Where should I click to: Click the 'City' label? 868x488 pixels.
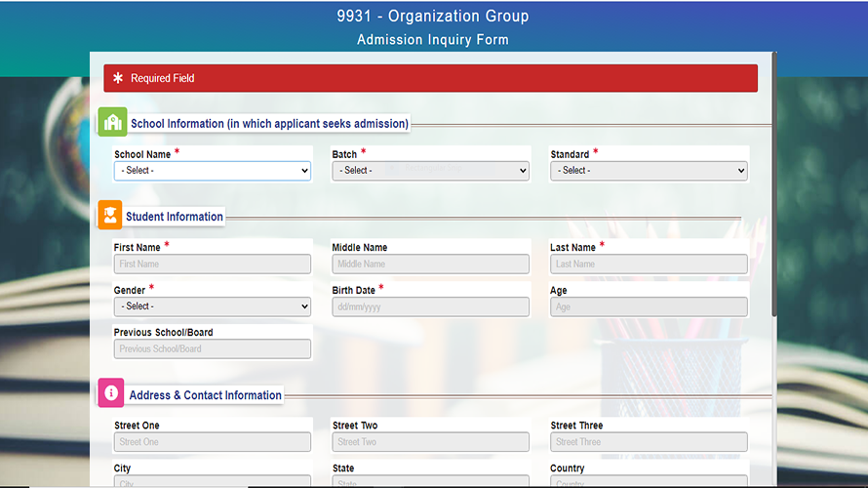(x=122, y=468)
